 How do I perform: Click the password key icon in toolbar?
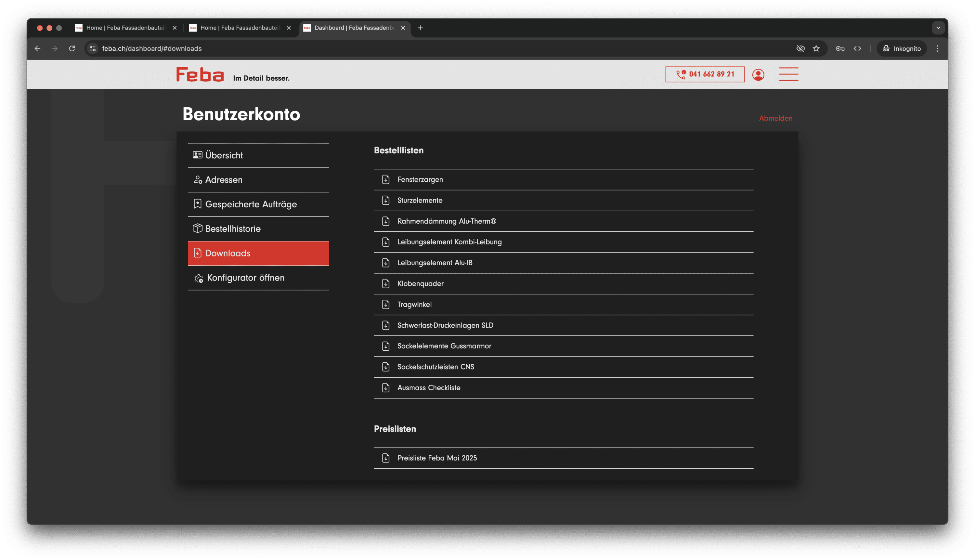(840, 48)
